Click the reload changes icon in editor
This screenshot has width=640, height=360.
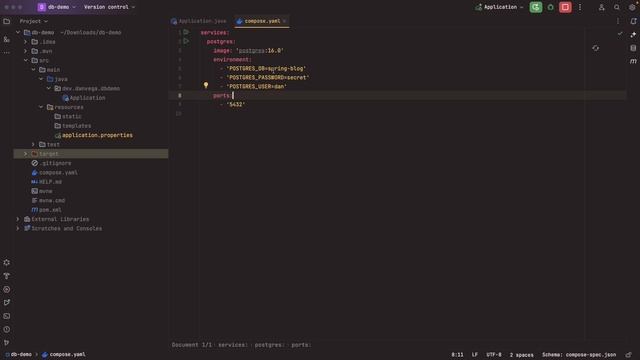[x=596, y=48]
